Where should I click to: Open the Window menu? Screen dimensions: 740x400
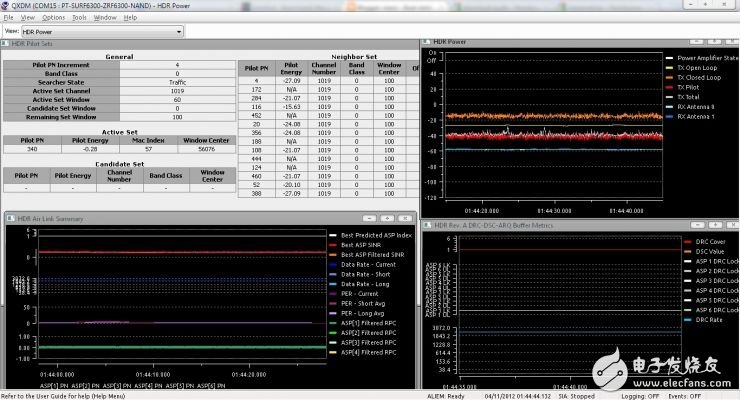coord(105,18)
